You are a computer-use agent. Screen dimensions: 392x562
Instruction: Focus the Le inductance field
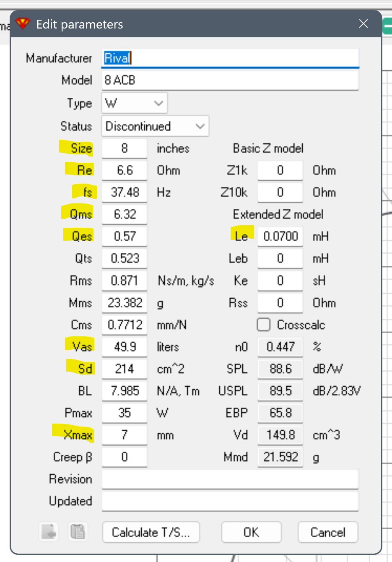tap(280, 237)
